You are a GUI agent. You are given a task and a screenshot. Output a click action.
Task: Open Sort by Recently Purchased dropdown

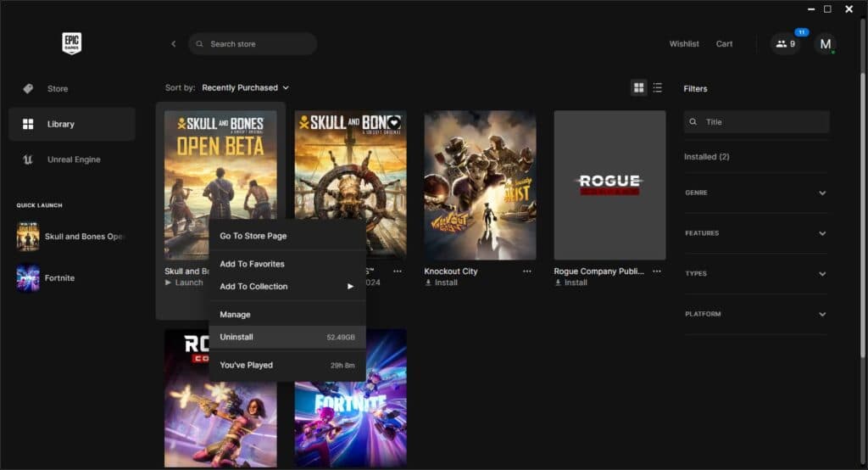point(245,87)
